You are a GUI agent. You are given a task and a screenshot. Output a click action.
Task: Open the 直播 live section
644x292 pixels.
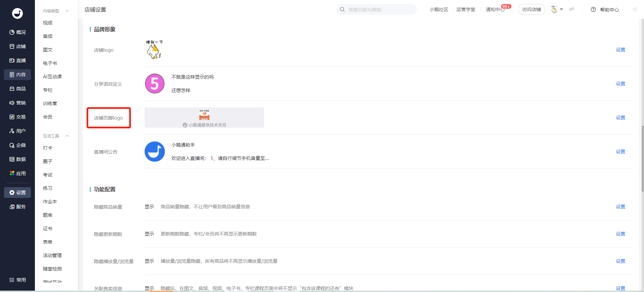coord(17,60)
